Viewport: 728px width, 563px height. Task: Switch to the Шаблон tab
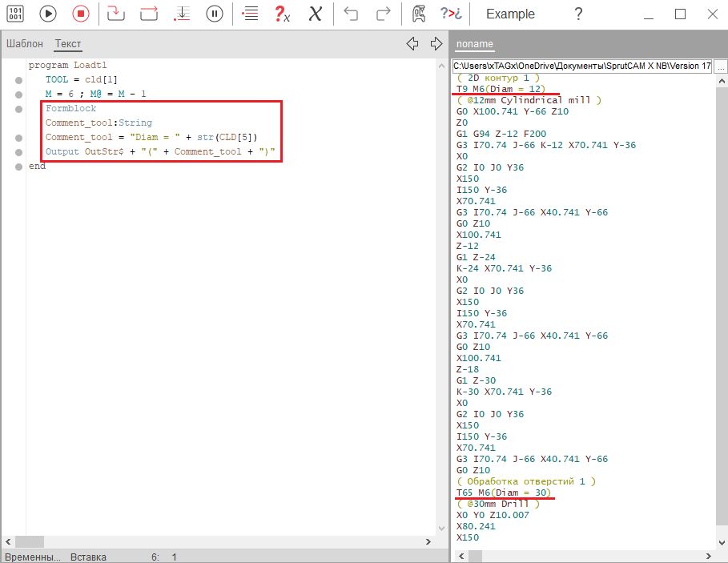25,44
